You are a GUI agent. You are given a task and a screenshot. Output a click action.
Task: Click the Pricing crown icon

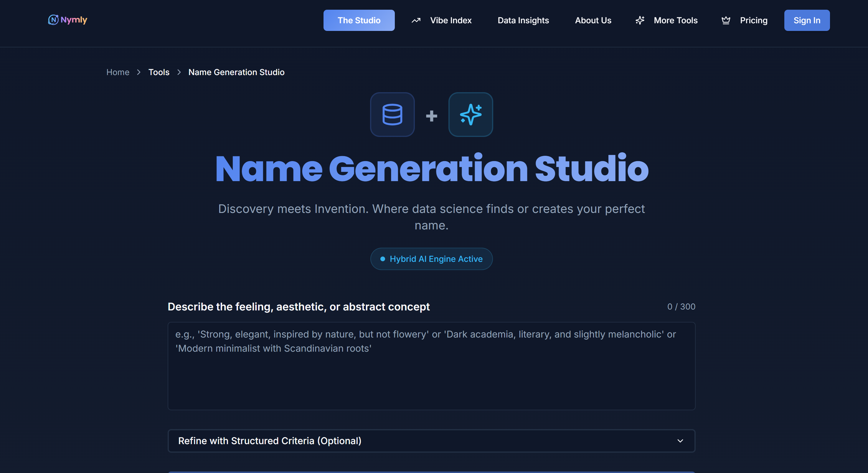726,21
